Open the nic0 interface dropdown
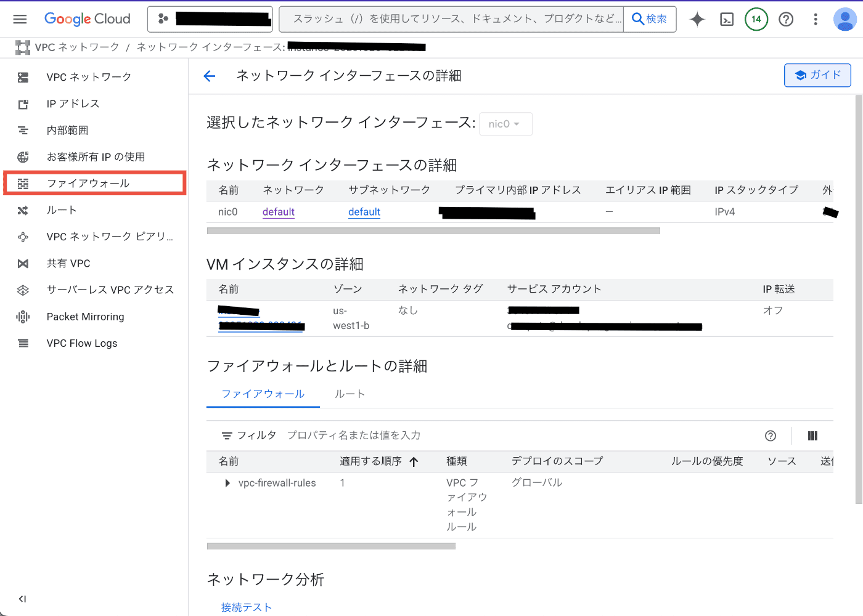Screen dimensions: 863x616 [505, 124]
